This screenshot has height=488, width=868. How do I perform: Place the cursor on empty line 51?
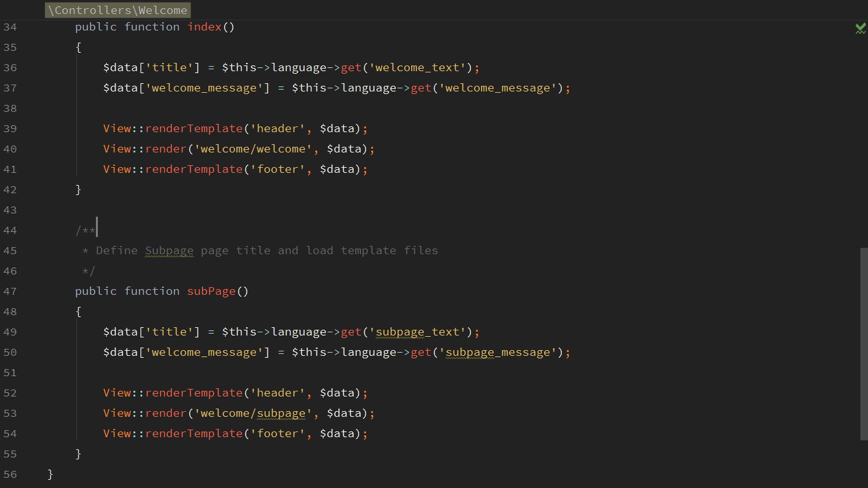[x=254, y=372]
